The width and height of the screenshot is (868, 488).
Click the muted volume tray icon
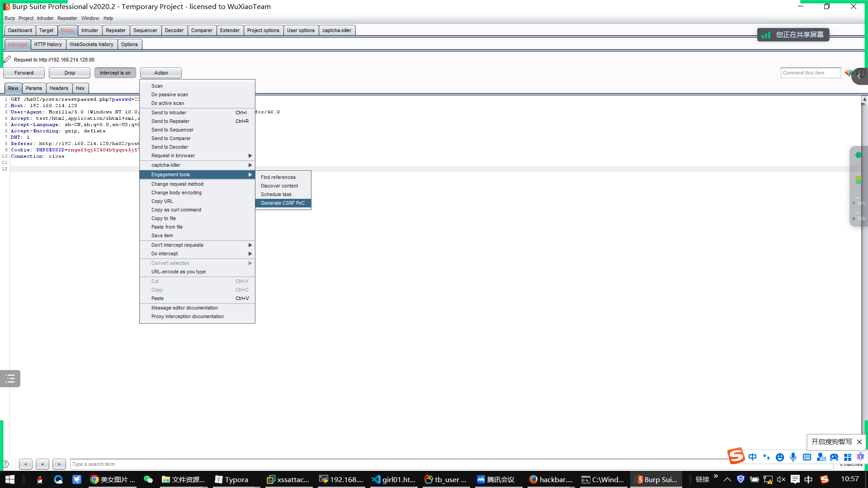tap(781, 479)
